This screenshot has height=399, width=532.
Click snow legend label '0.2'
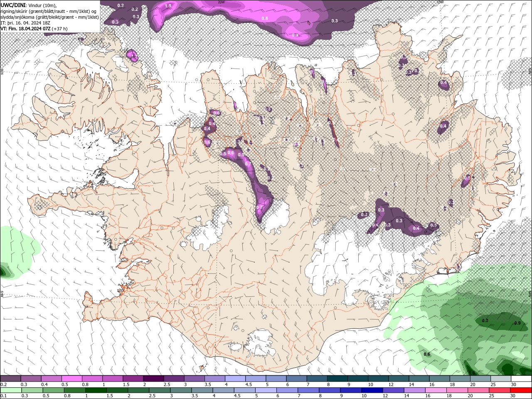click(4, 384)
